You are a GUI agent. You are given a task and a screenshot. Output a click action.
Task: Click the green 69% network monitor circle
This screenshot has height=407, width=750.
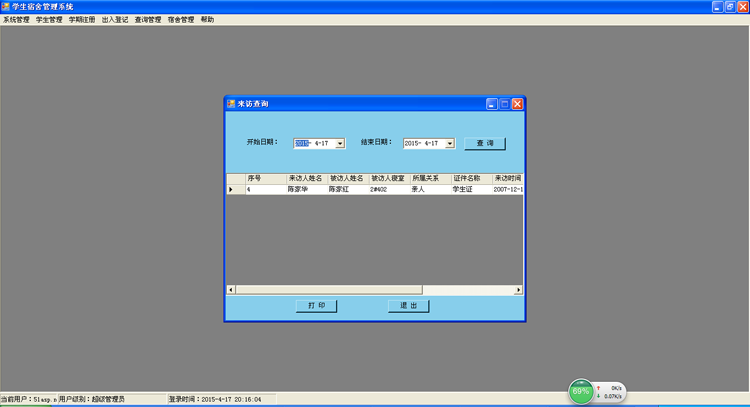tap(580, 392)
